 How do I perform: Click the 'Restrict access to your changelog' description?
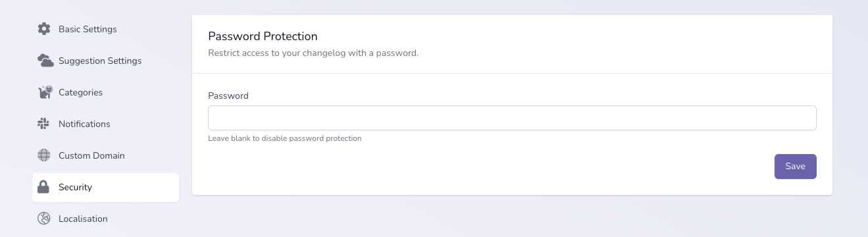pyautogui.click(x=313, y=53)
